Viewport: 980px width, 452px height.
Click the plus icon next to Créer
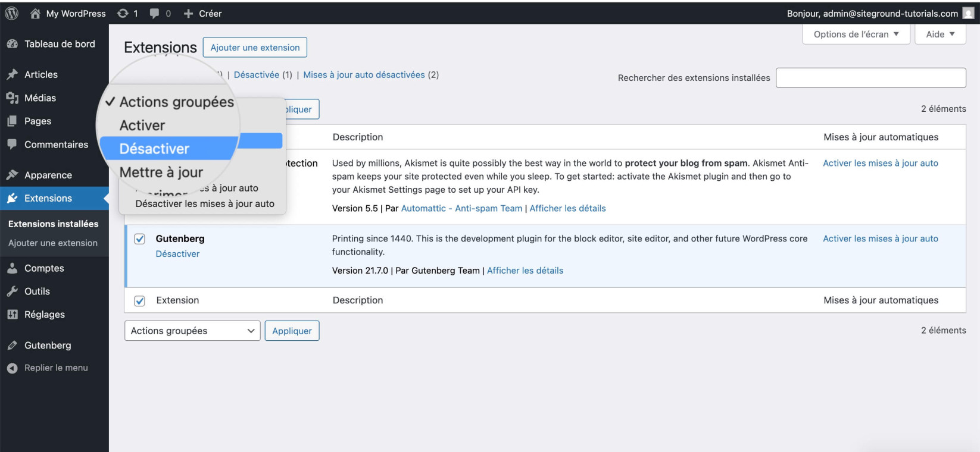pos(188,13)
